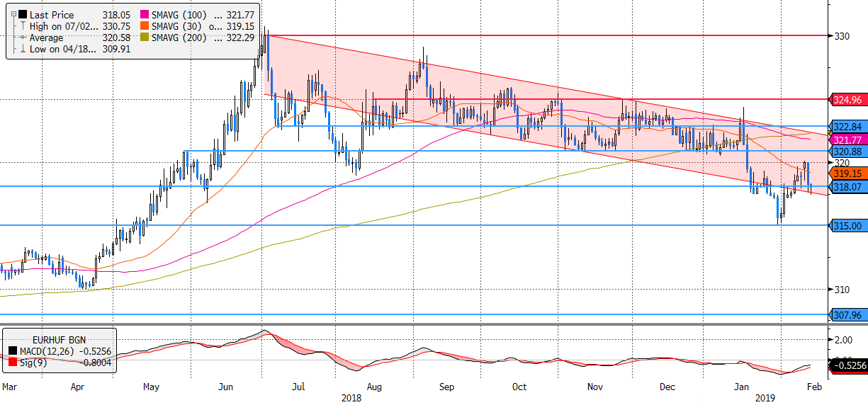Click the Jan month label on axis

(x=741, y=387)
